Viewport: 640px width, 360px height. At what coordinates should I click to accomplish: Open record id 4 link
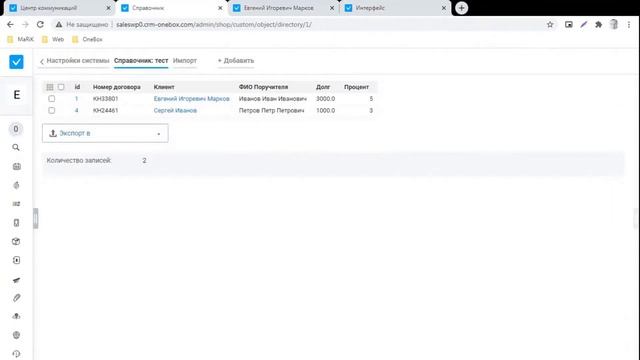coord(76,110)
